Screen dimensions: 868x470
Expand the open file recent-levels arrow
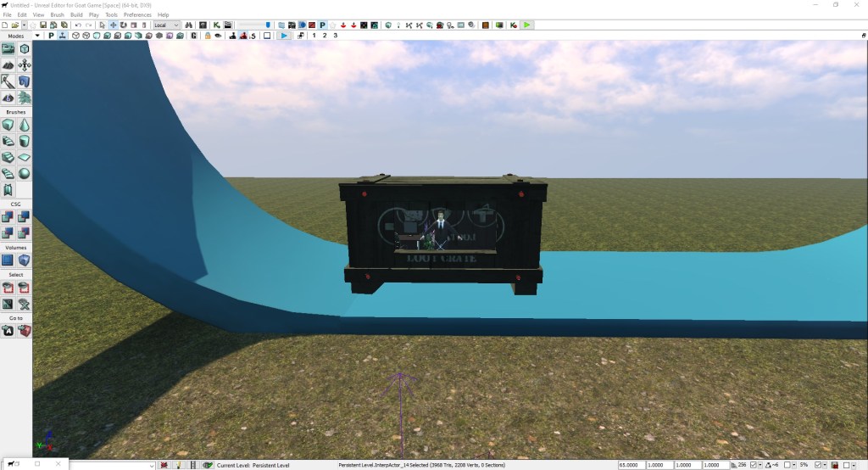coord(24,25)
